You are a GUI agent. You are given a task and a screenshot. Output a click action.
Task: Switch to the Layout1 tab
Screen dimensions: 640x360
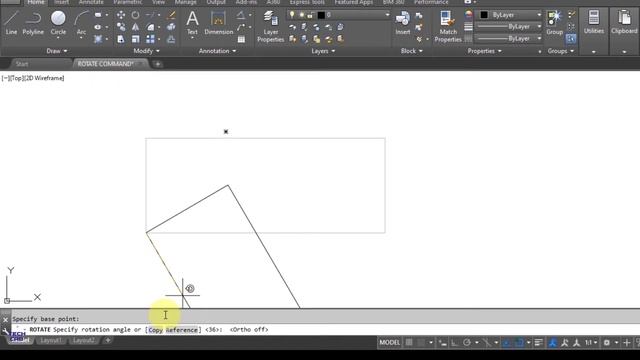coord(51,340)
